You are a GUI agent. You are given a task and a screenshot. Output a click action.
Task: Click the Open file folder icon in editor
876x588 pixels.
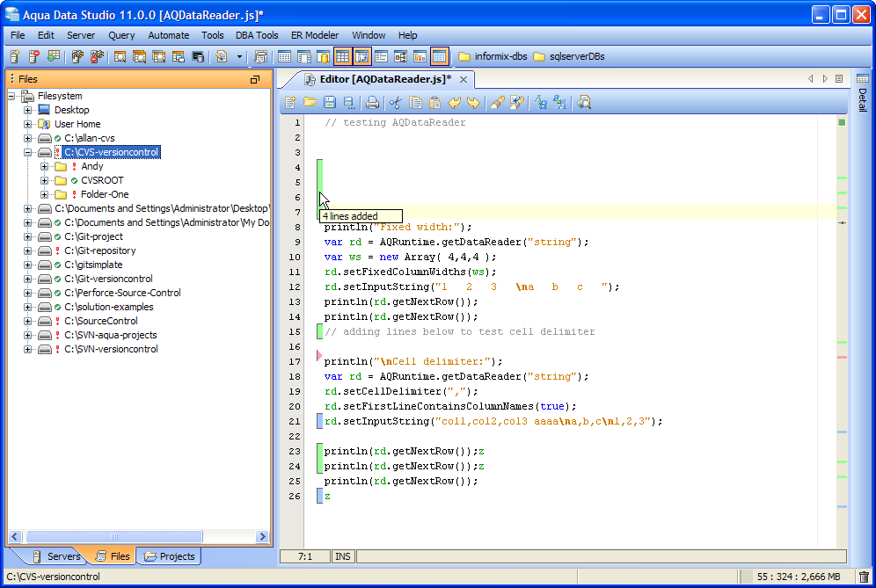(x=310, y=102)
